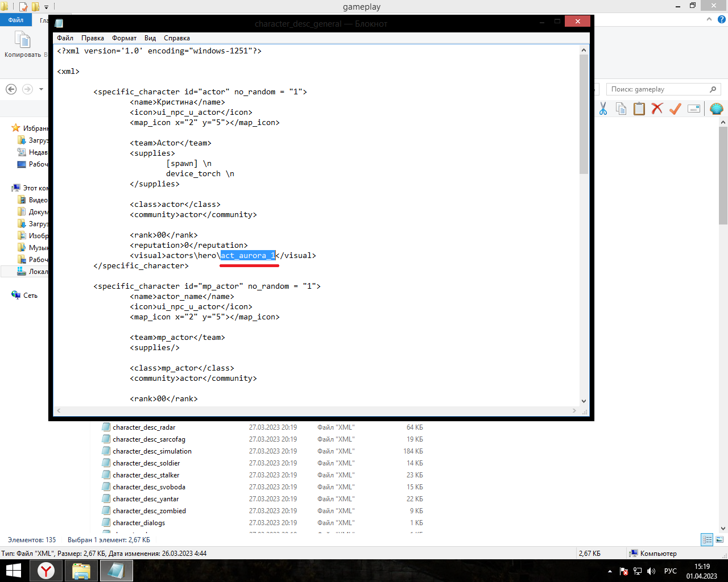This screenshot has height=582, width=728.
Task: Click quick access New Folder icon
Action: [x=35, y=7]
